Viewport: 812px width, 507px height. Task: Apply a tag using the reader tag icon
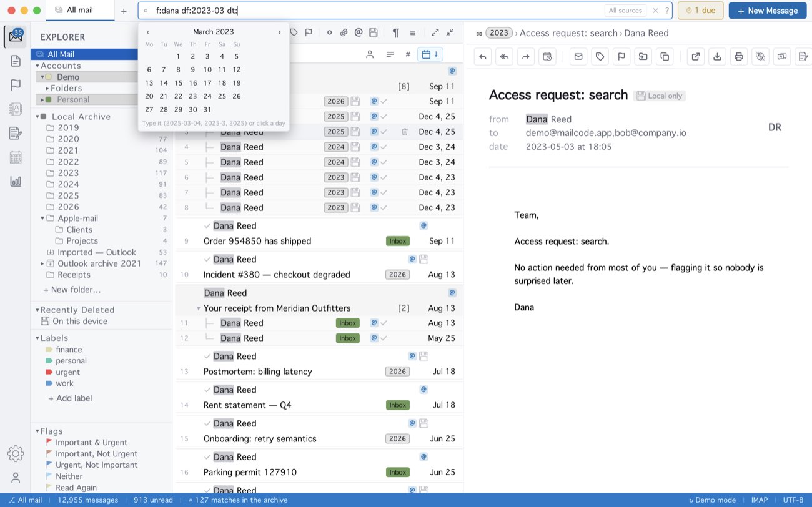tap(600, 56)
